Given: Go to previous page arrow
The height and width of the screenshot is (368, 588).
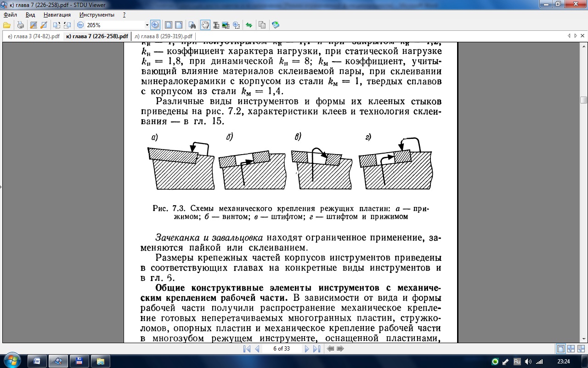Looking at the screenshot, I should coord(257,349).
